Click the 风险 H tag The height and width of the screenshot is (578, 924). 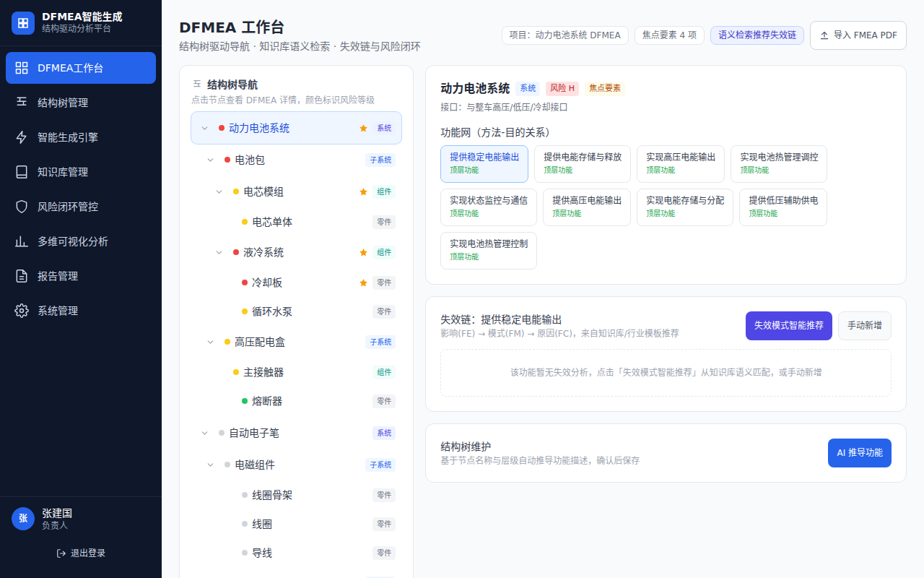[562, 88]
